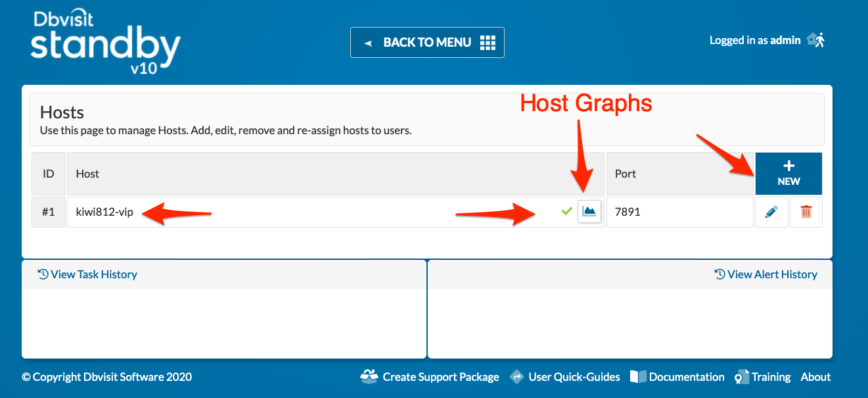Open User Quick-Guides
Screen dimensions: 868x398
564,377
